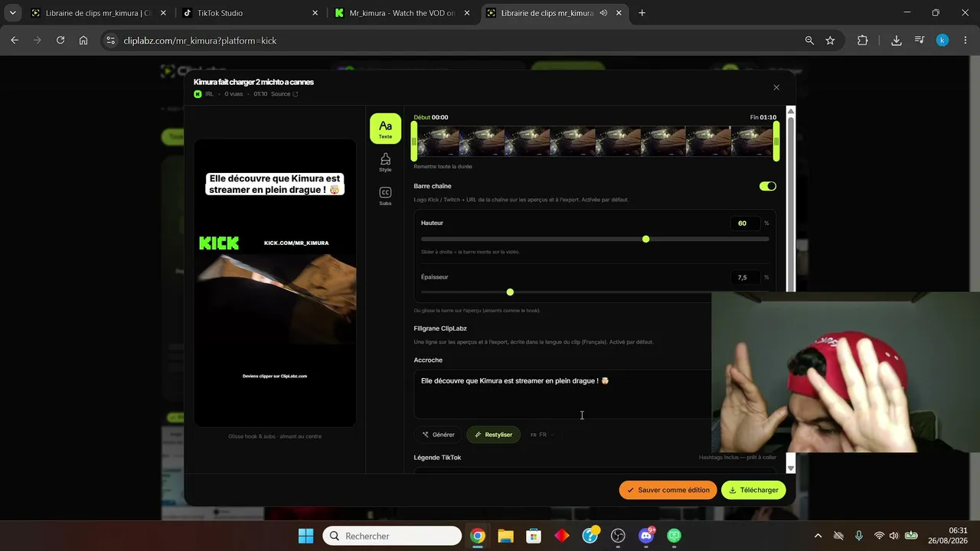Click the taskbar Rechercher search box
The image size is (980, 551).
point(392,536)
